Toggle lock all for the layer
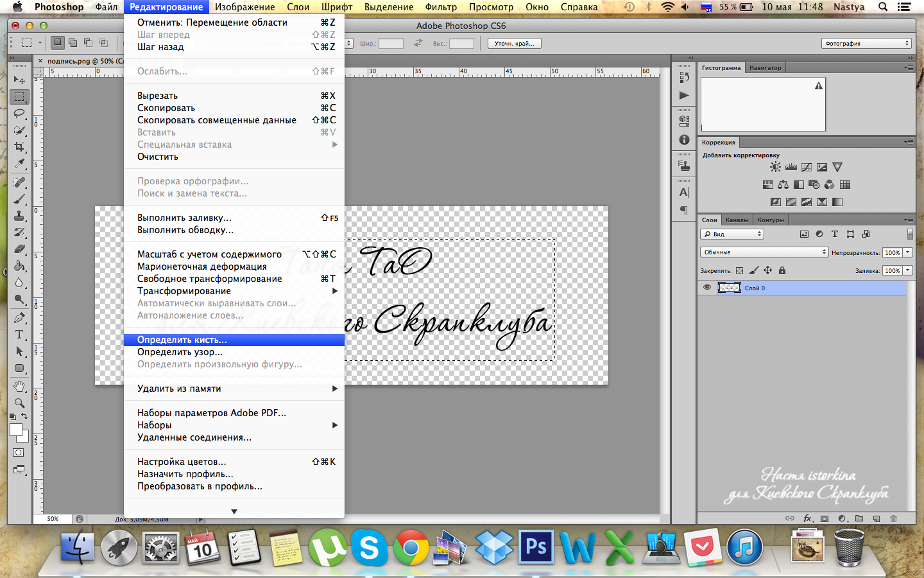924x578 pixels. pyautogui.click(x=782, y=270)
